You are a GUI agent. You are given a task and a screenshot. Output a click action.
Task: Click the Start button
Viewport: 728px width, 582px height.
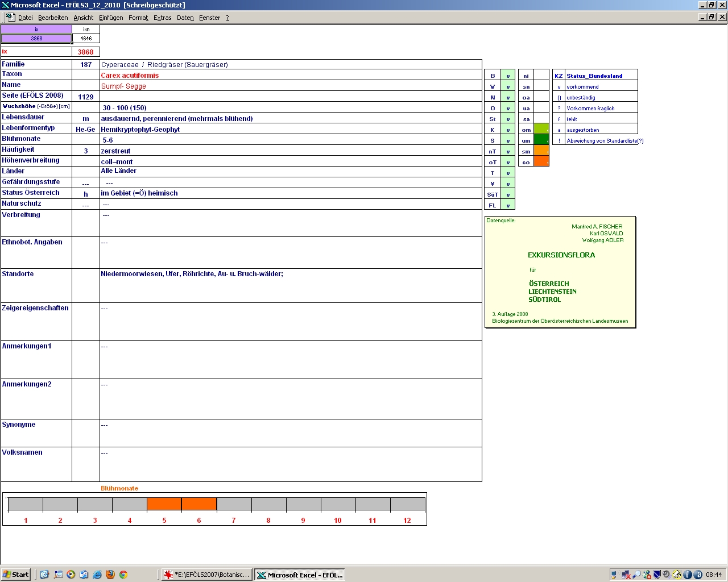click(x=15, y=575)
